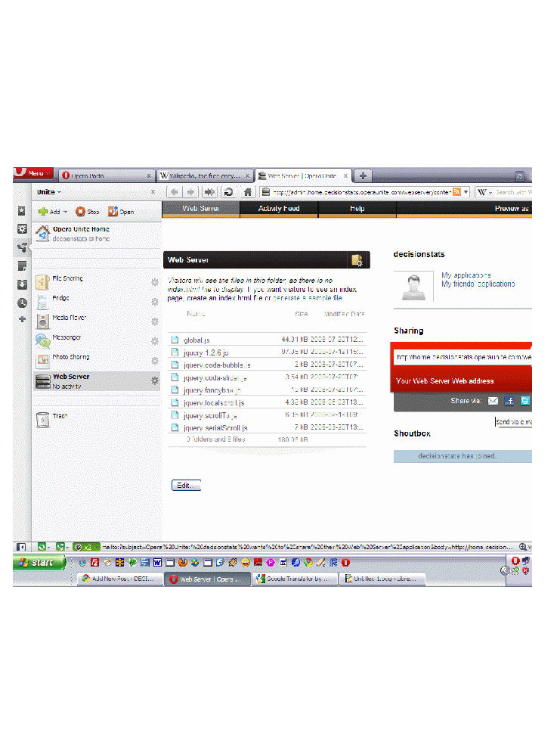
Task: Reload the page with the refresh icon
Action: pyautogui.click(x=228, y=192)
